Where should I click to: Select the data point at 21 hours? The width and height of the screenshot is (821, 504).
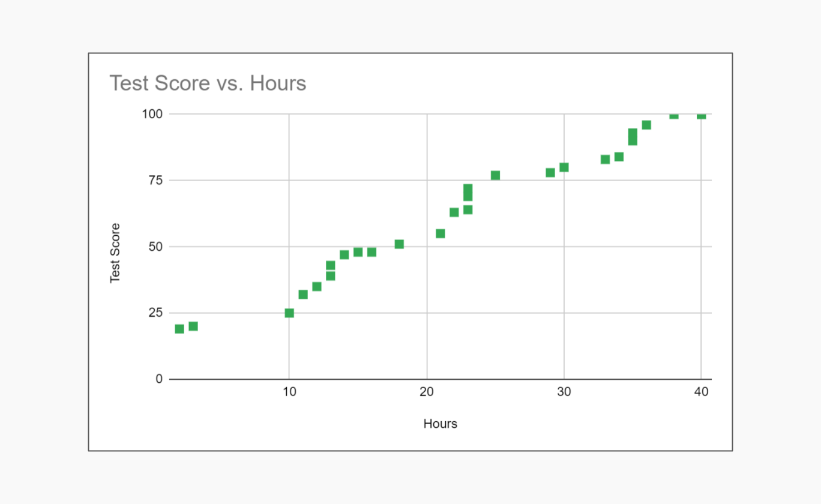coord(441,233)
